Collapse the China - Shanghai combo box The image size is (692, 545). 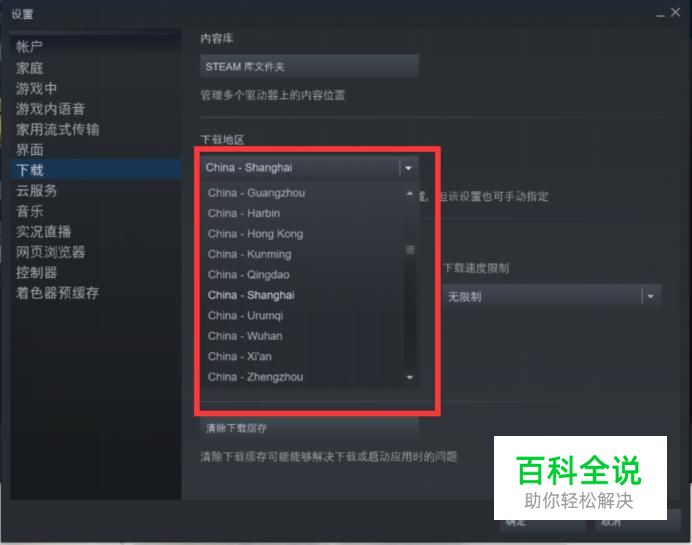coord(309,168)
